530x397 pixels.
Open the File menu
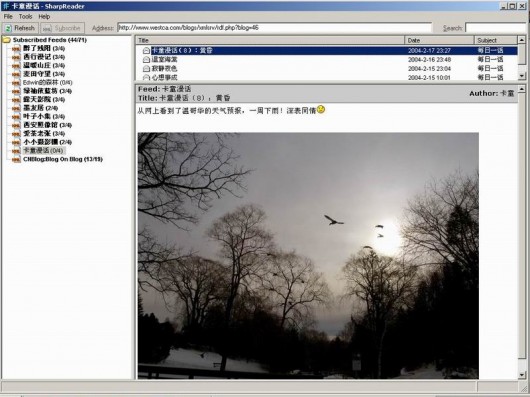click(x=8, y=17)
